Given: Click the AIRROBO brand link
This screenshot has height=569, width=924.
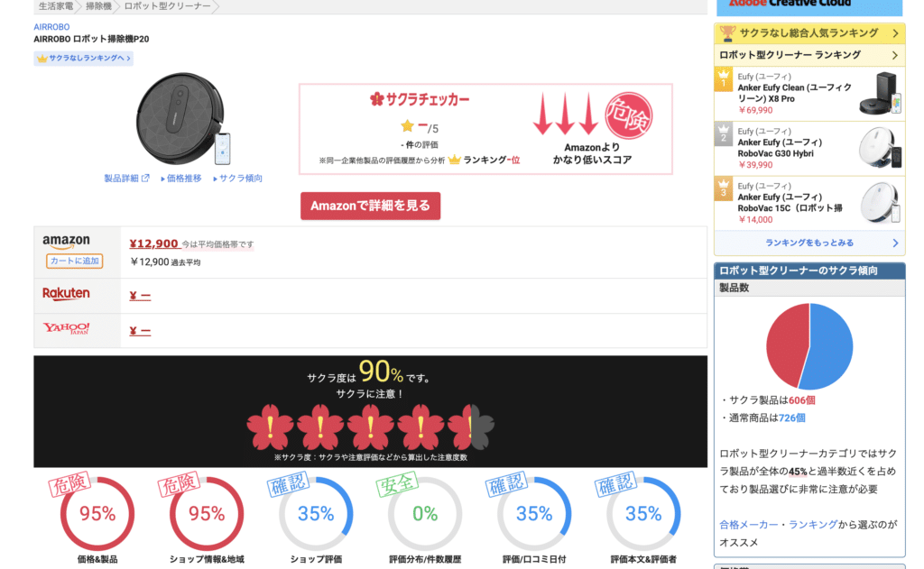Looking at the screenshot, I should point(51,27).
